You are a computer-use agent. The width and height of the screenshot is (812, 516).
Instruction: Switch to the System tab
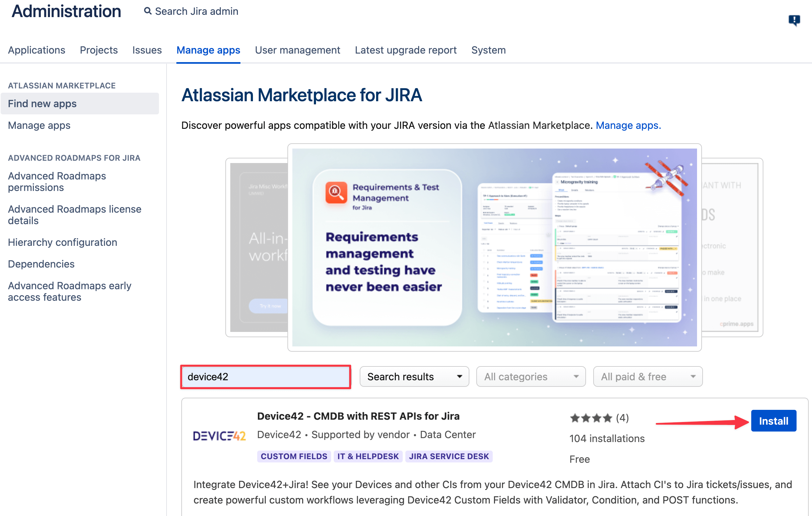(x=488, y=50)
